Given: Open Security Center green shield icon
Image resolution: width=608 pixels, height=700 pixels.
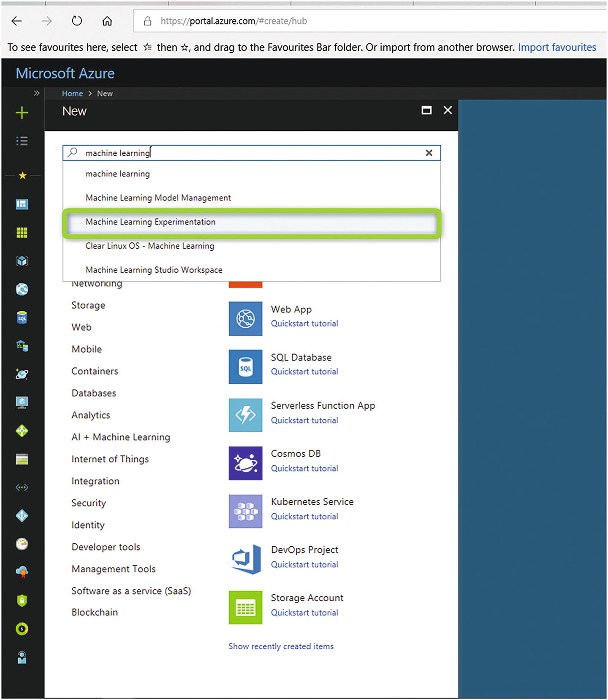Looking at the screenshot, I should click(22, 600).
